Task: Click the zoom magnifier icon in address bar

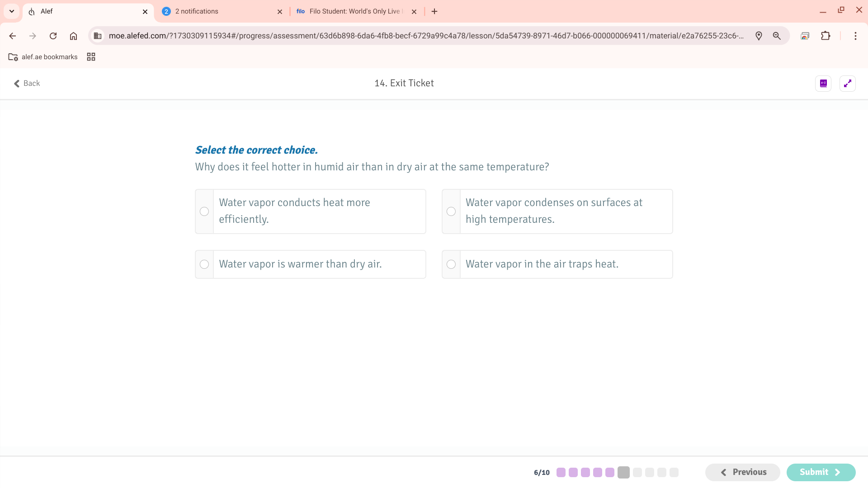Action: click(777, 36)
